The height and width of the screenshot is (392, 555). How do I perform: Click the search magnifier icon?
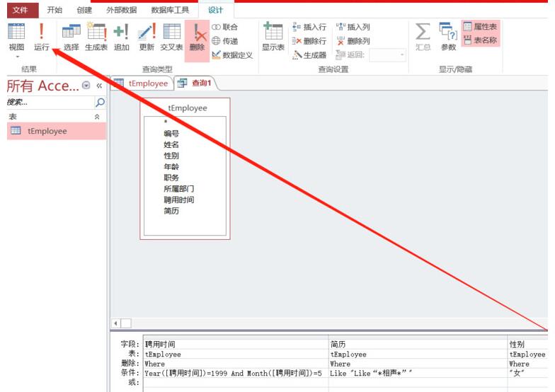[101, 102]
